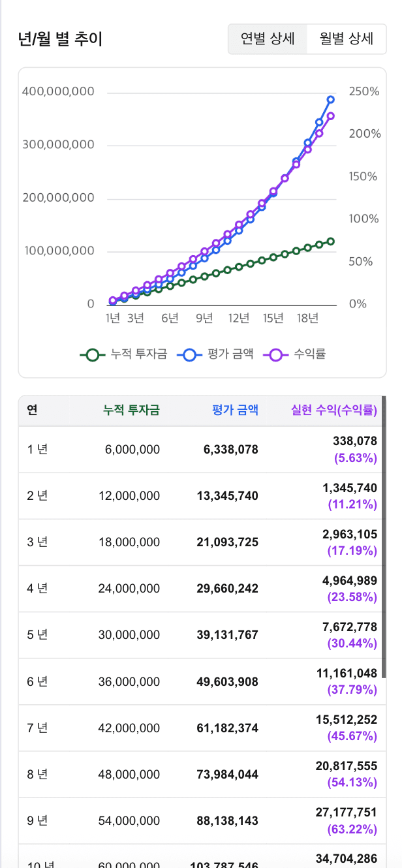Click the first data point near 1년
This screenshot has height=868, width=402.
point(112,300)
